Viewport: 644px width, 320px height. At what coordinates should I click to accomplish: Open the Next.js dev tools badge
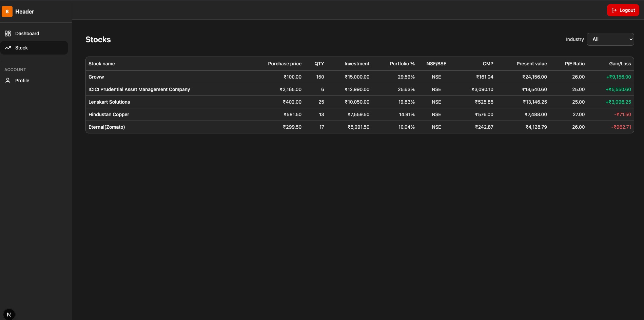tap(9, 314)
